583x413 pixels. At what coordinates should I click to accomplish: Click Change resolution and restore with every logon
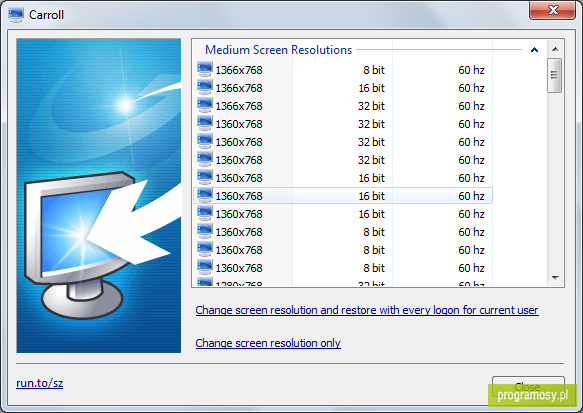coord(367,310)
